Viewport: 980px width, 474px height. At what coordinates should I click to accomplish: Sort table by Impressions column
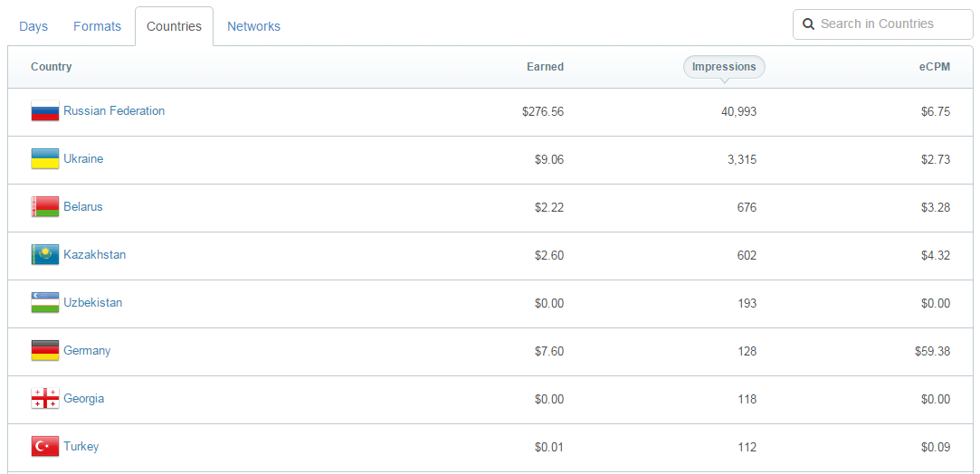[x=724, y=67]
